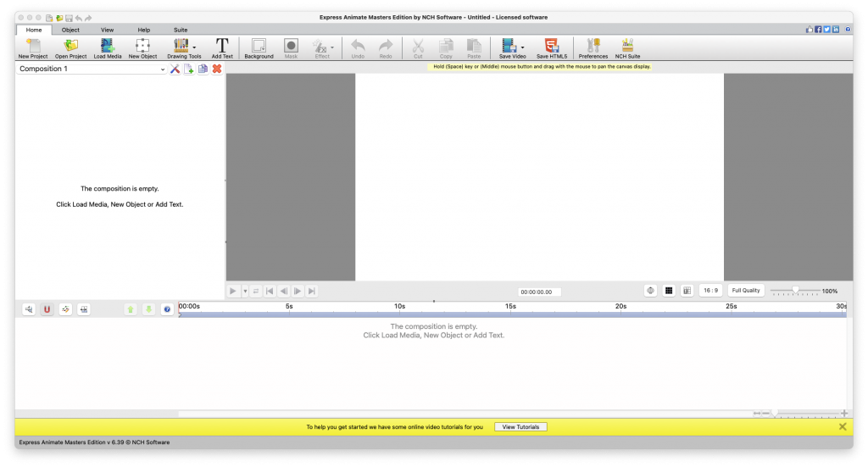
Task: Open composition settings tools icon
Action: pos(175,69)
